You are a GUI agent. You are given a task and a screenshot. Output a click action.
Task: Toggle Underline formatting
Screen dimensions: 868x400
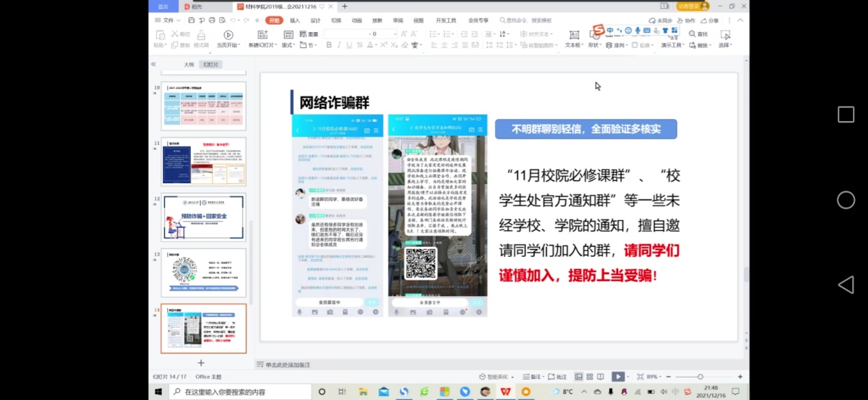[349, 45]
